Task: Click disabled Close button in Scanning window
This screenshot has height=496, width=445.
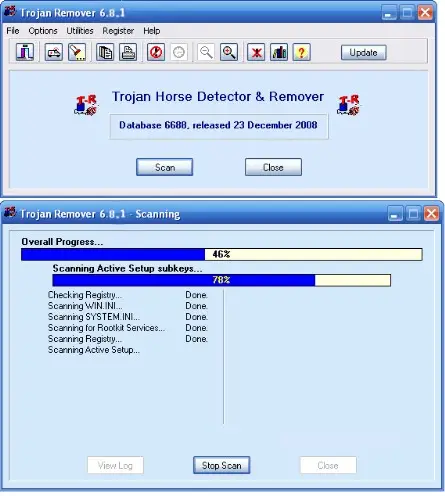Action: [x=328, y=465]
